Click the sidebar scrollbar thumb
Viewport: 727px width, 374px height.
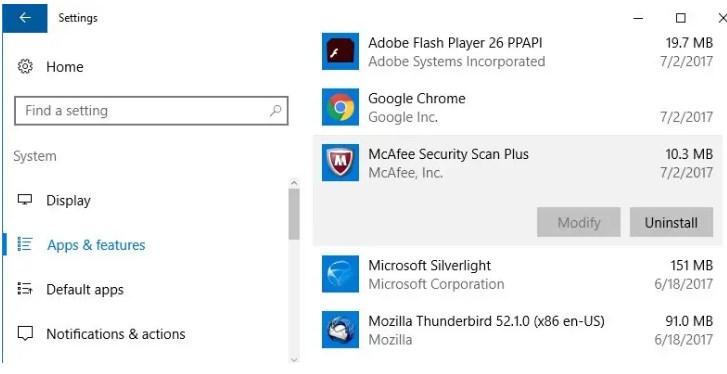293,214
